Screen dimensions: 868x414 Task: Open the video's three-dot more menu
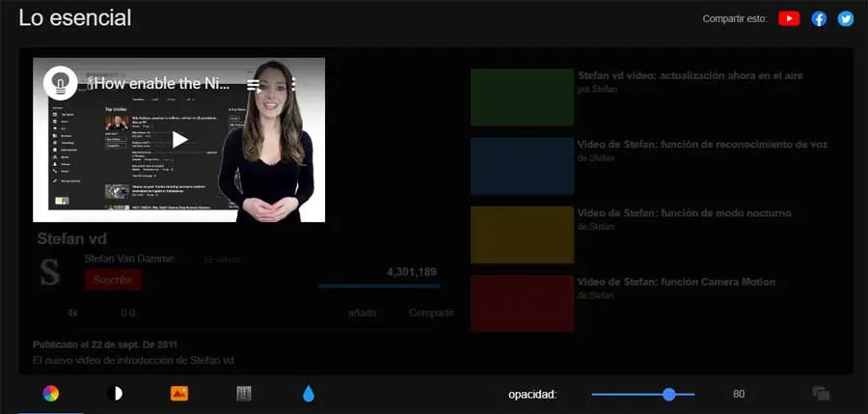click(293, 84)
